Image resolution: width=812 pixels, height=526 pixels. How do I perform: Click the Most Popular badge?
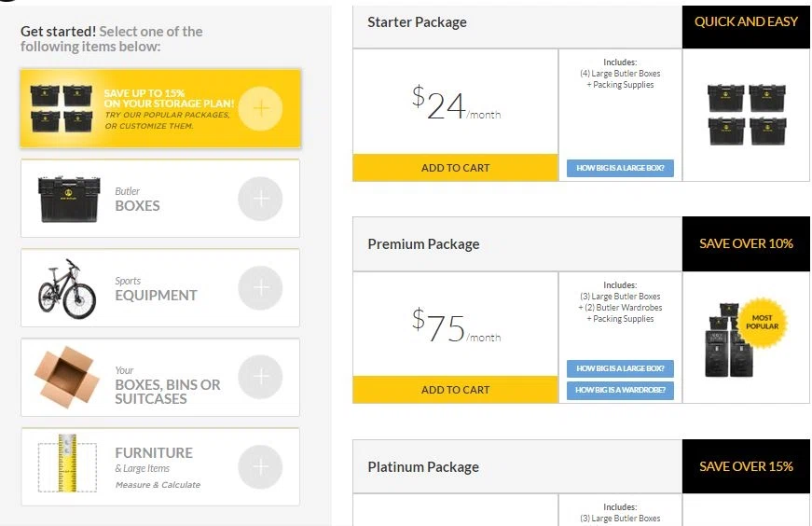763,323
